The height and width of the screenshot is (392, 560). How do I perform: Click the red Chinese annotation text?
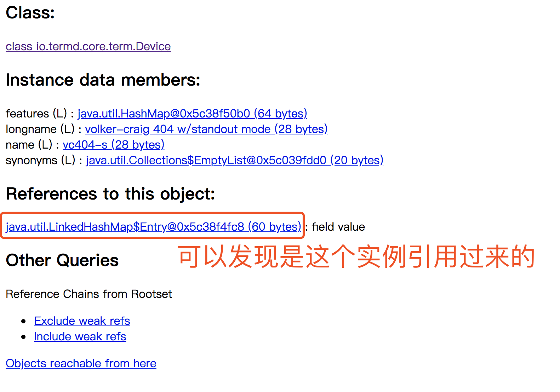(356, 256)
